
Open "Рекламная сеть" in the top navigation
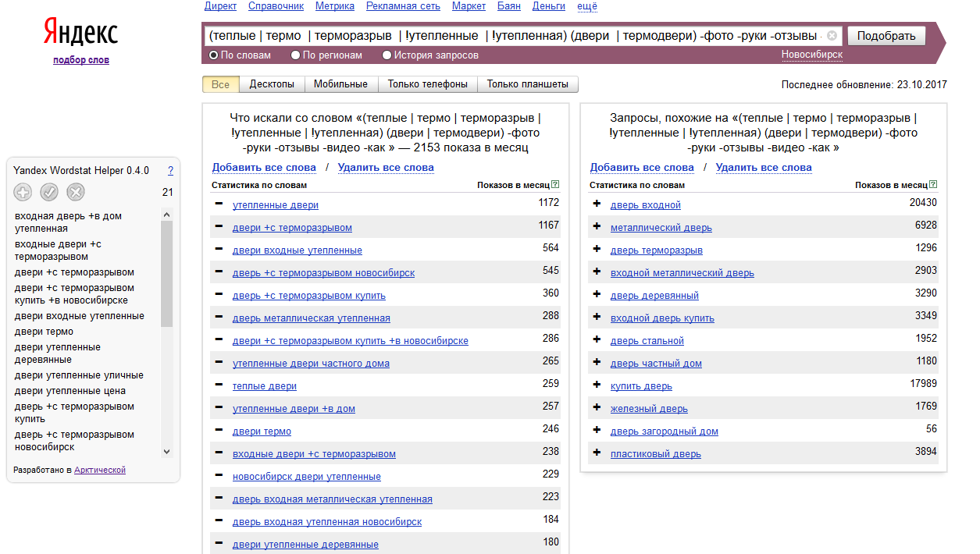(x=403, y=6)
